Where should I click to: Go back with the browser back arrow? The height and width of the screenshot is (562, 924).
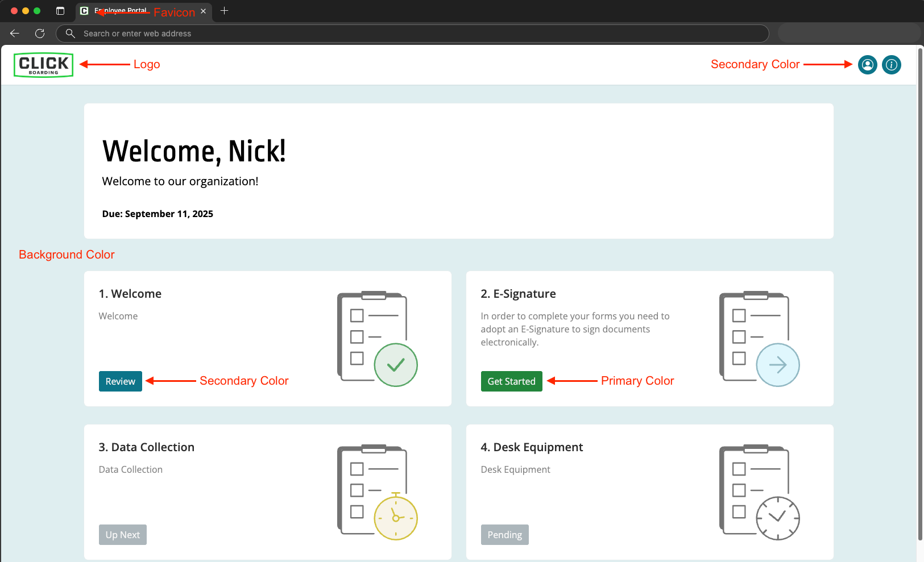point(15,34)
